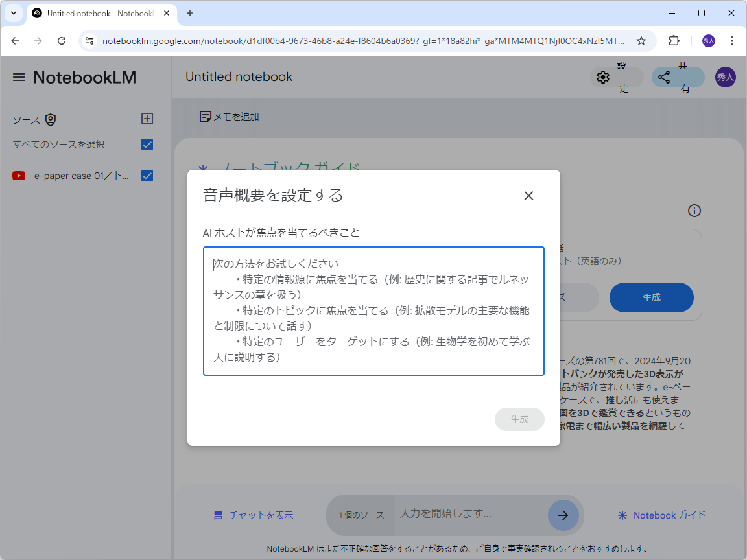The image size is (747, 560).
Task: Click the 生成 button in the dialog
Action: (519, 419)
